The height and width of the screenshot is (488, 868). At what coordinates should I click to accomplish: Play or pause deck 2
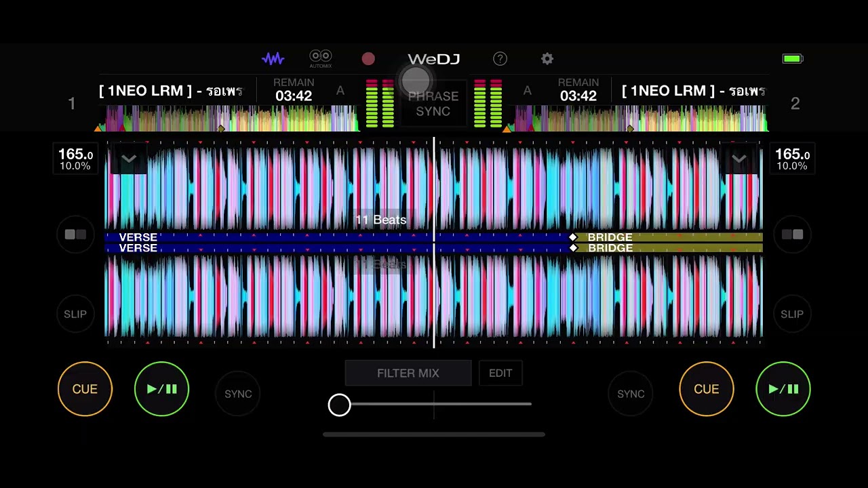coord(783,389)
